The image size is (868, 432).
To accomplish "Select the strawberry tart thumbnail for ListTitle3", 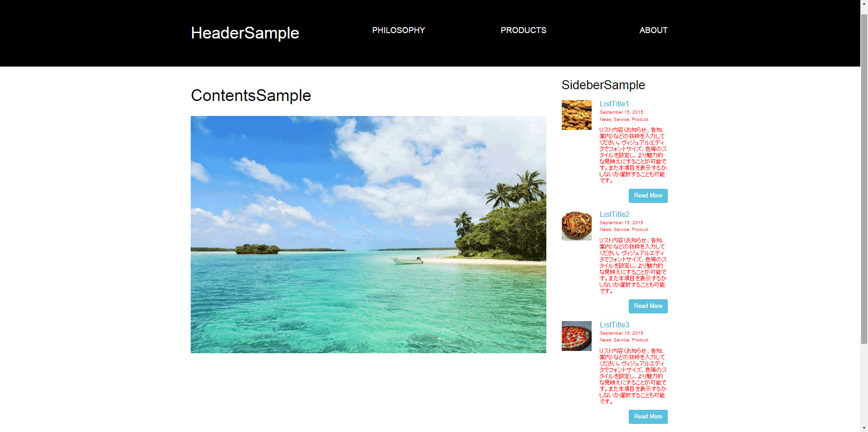I will (577, 336).
